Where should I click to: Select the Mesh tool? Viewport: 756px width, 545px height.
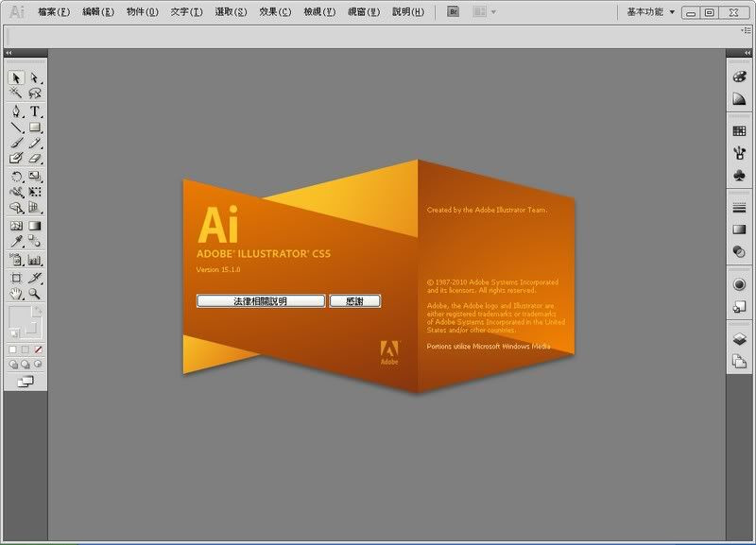(16, 226)
